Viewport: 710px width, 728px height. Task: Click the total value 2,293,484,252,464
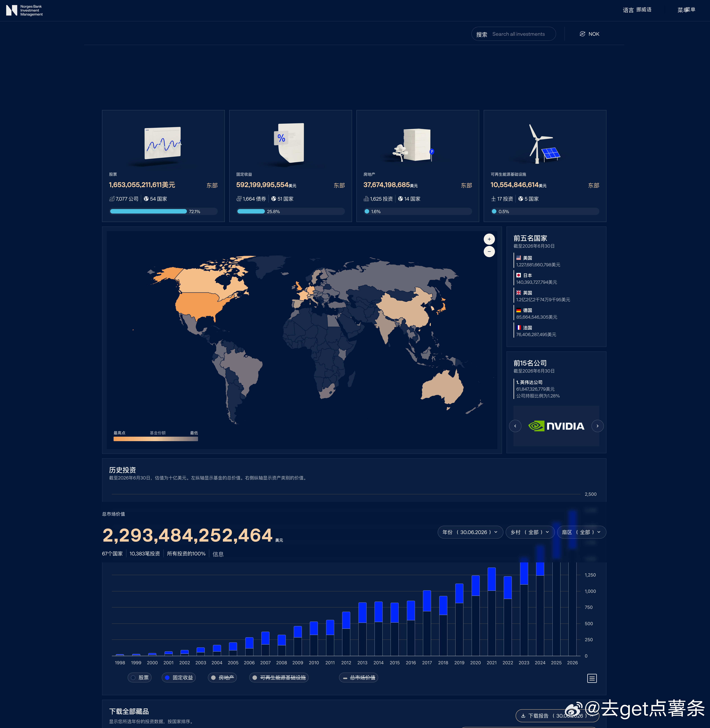(x=188, y=535)
